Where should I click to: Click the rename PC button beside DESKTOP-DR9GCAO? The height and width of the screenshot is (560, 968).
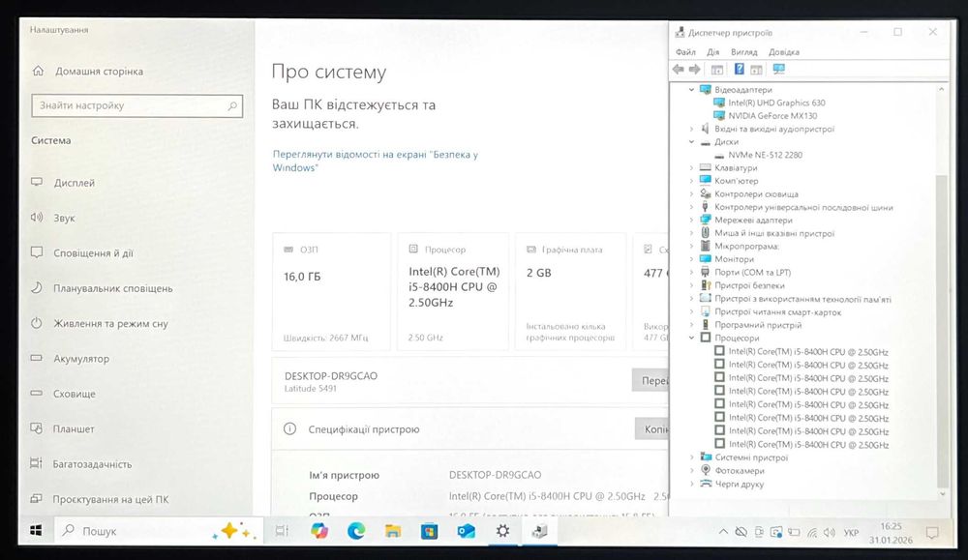pyautogui.click(x=650, y=380)
